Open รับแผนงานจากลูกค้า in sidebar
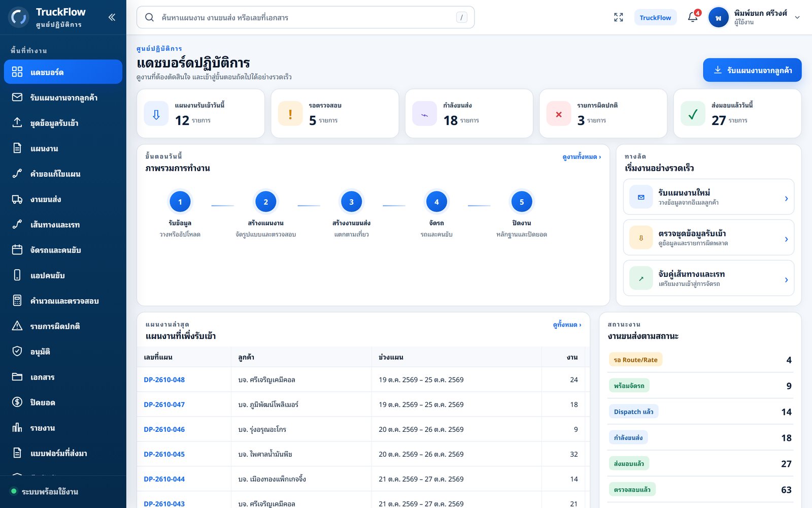This screenshot has width=812, height=508. click(x=63, y=98)
